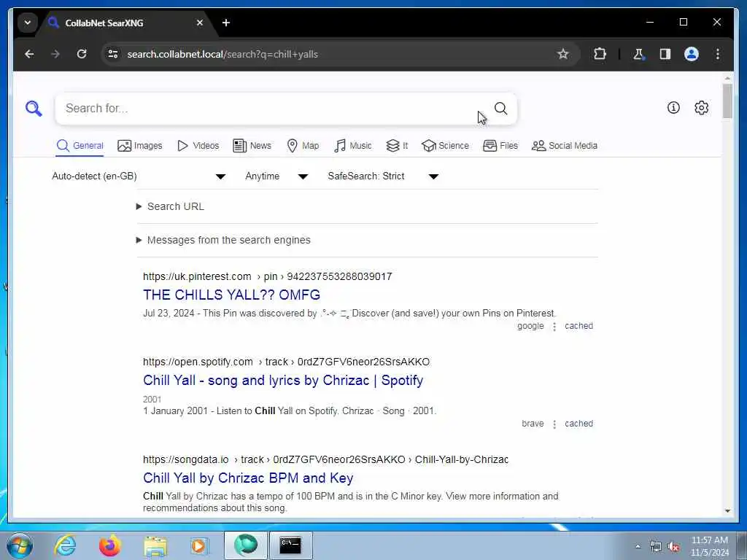Image resolution: width=747 pixels, height=560 pixels.
Task: Launch Internet Explorer from taskbar
Action: (65, 545)
